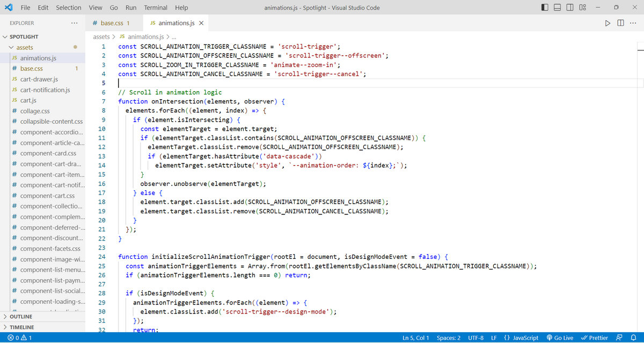Click the errors and warnings status indicator
This screenshot has height=343, width=644.
coord(19,338)
